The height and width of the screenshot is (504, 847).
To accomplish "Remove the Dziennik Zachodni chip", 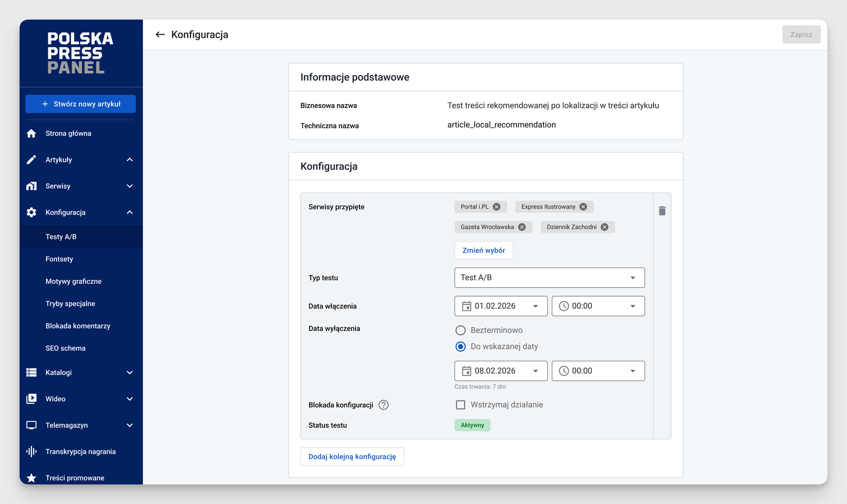I will point(605,227).
